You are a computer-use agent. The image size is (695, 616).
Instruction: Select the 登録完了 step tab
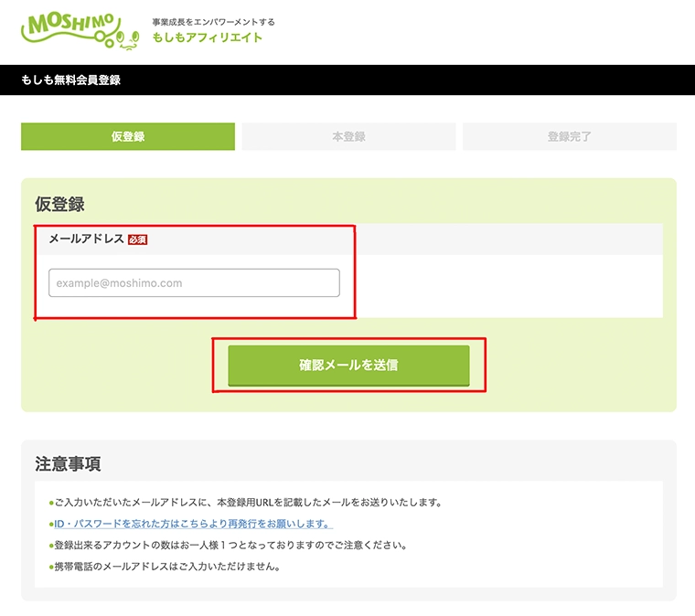coord(570,136)
